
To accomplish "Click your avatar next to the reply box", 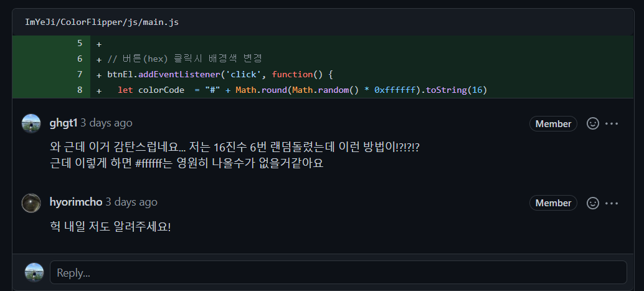I will pos(34,272).
